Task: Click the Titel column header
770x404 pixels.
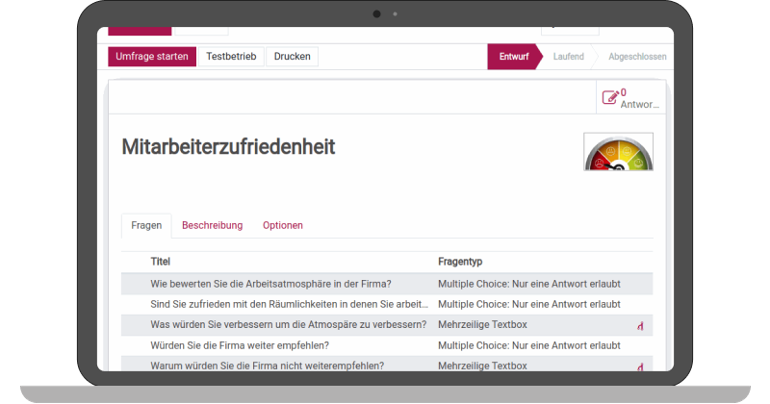Action: (161, 262)
